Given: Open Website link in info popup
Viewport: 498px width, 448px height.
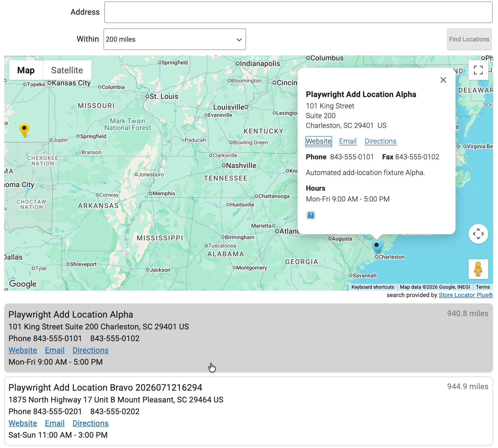Looking at the screenshot, I should click(x=318, y=141).
